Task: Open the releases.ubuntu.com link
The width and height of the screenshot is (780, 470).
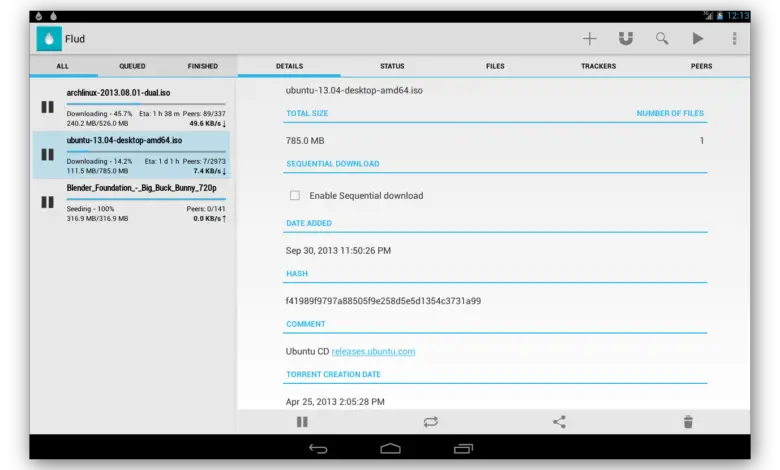Action: (374, 351)
